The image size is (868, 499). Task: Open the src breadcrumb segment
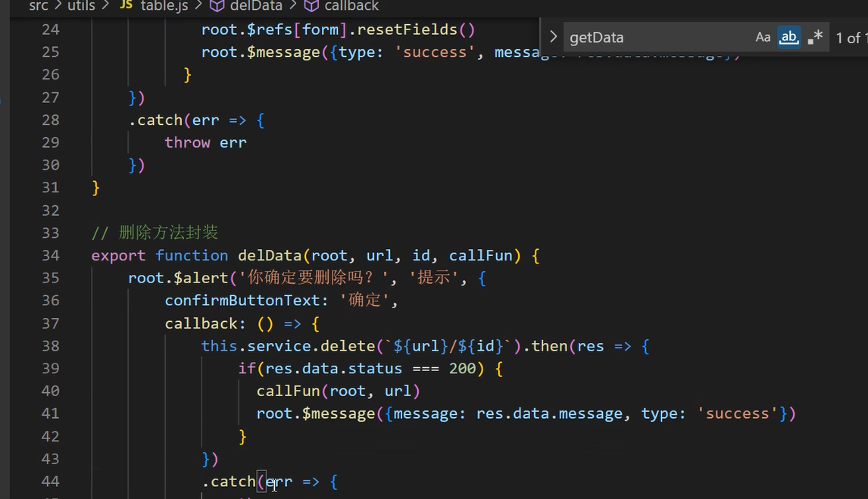point(38,6)
